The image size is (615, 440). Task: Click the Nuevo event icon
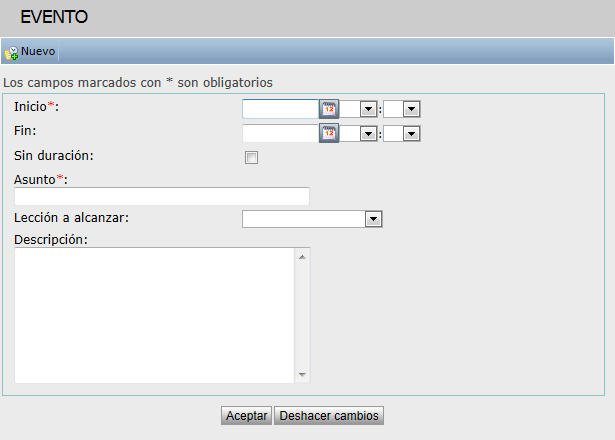[11, 53]
